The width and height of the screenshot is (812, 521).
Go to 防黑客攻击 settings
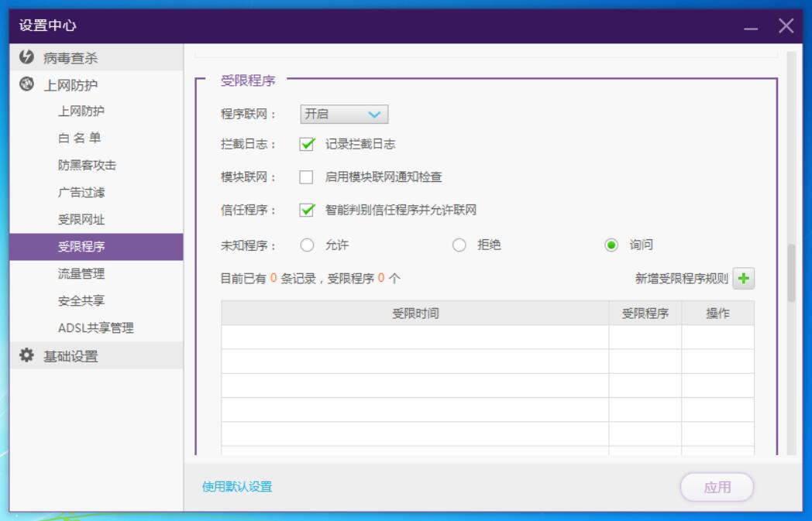pyautogui.click(x=87, y=165)
